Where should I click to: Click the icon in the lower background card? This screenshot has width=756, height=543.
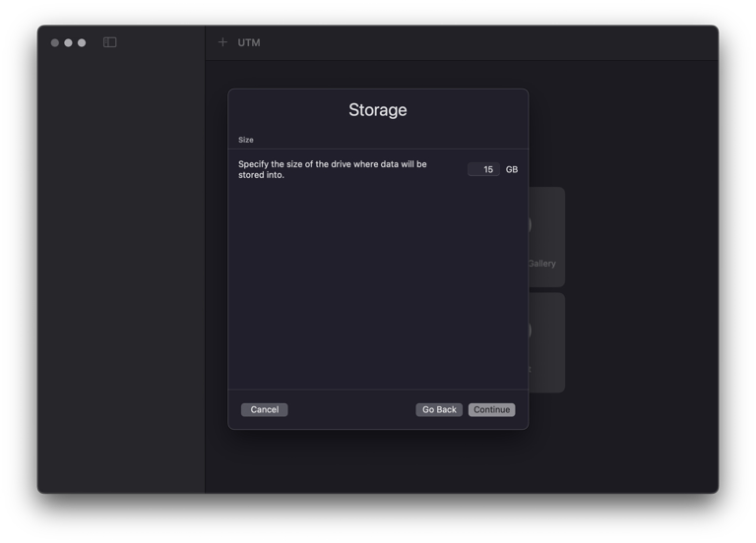(532, 330)
